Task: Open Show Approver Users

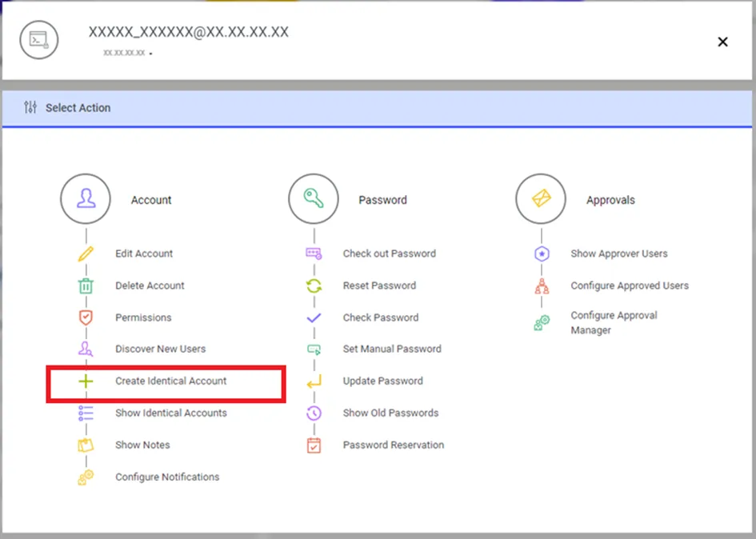Action: (x=619, y=254)
